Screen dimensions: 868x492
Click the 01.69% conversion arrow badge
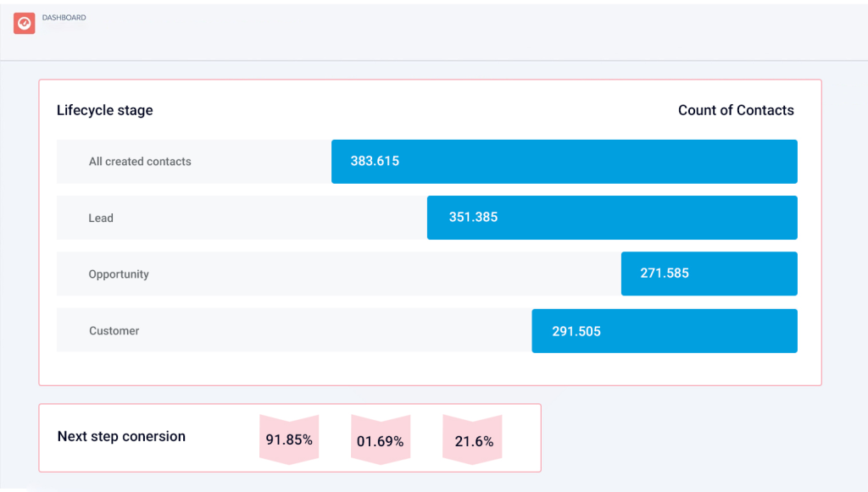coord(381,439)
